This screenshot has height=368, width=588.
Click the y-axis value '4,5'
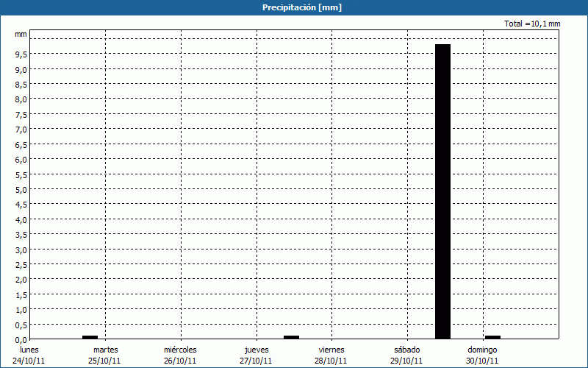tap(21, 205)
